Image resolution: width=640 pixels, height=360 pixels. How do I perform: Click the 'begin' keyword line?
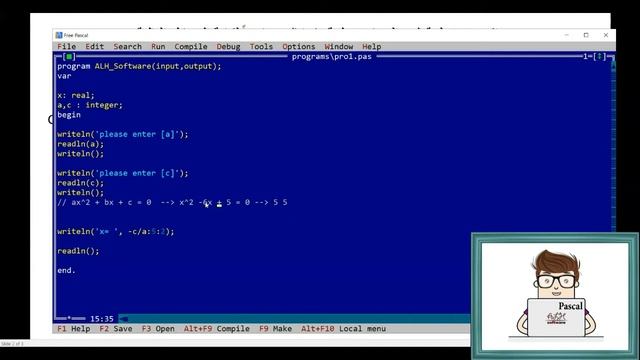69,115
